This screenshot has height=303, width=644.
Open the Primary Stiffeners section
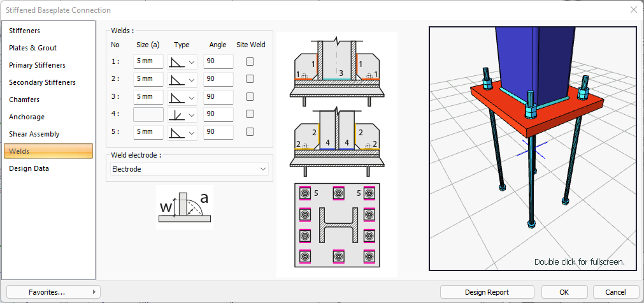click(37, 65)
